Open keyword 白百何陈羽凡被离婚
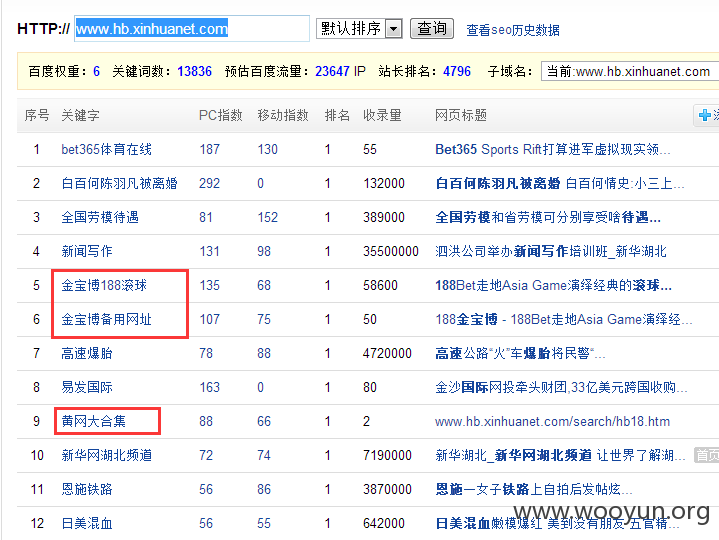719x540 pixels. tap(119, 183)
